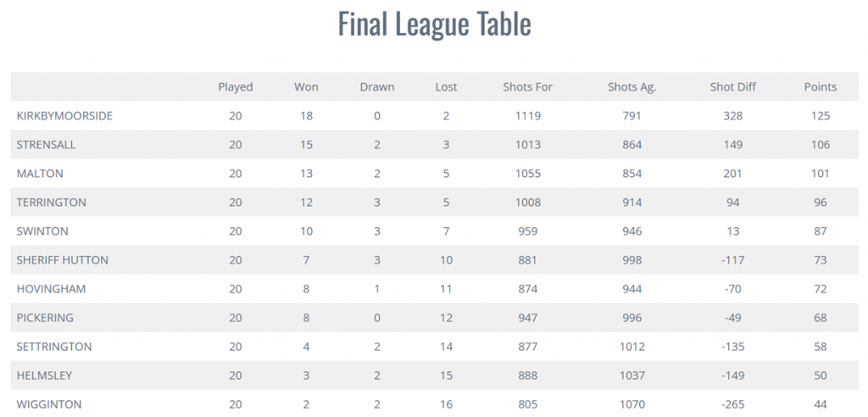
Task: Click the Shots Ag. column header
Action: click(632, 87)
